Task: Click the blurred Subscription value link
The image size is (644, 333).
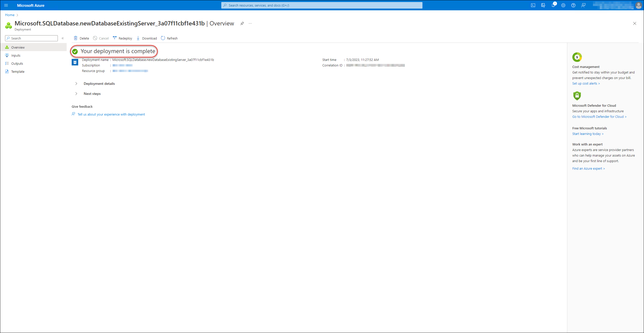Action: [122, 65]
